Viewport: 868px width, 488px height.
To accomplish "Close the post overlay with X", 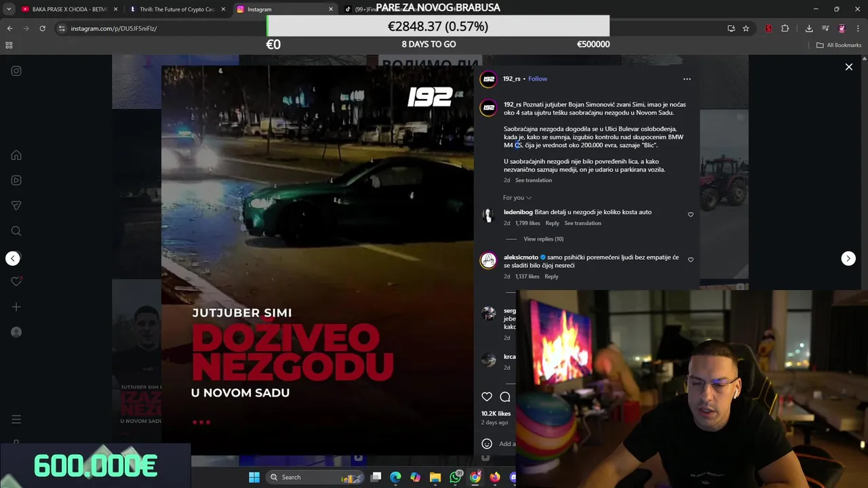I will pos(849,67).
